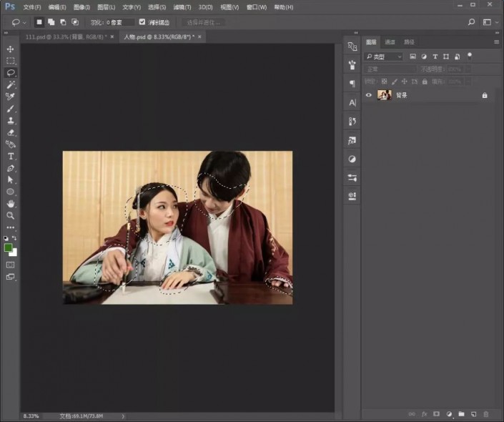Select the Lasso tool in the toolbox
Image resolution: width=504 pixels, height=422 pixels.
point(10,73)
